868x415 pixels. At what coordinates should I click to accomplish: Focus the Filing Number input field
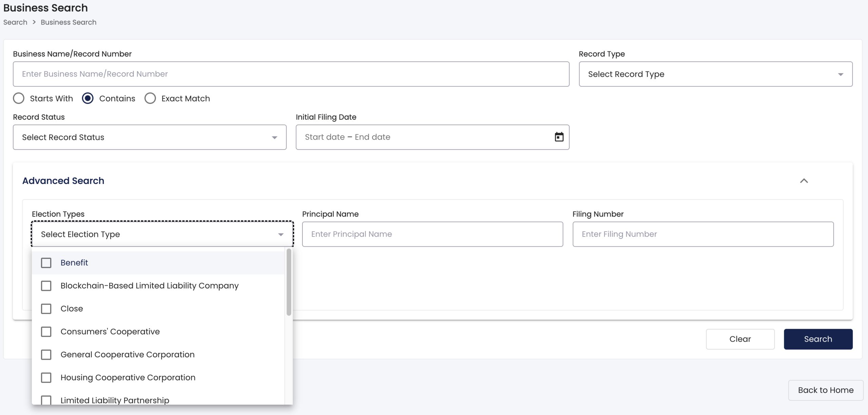point(703,234)
